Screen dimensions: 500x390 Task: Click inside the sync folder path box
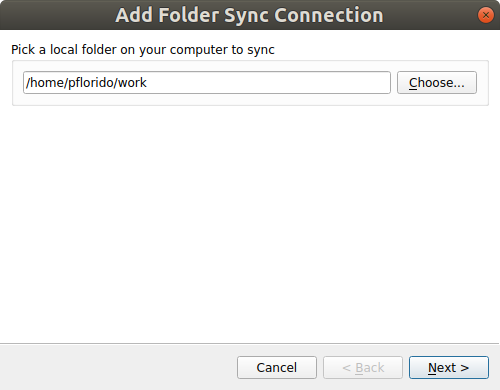pos(207,82)
